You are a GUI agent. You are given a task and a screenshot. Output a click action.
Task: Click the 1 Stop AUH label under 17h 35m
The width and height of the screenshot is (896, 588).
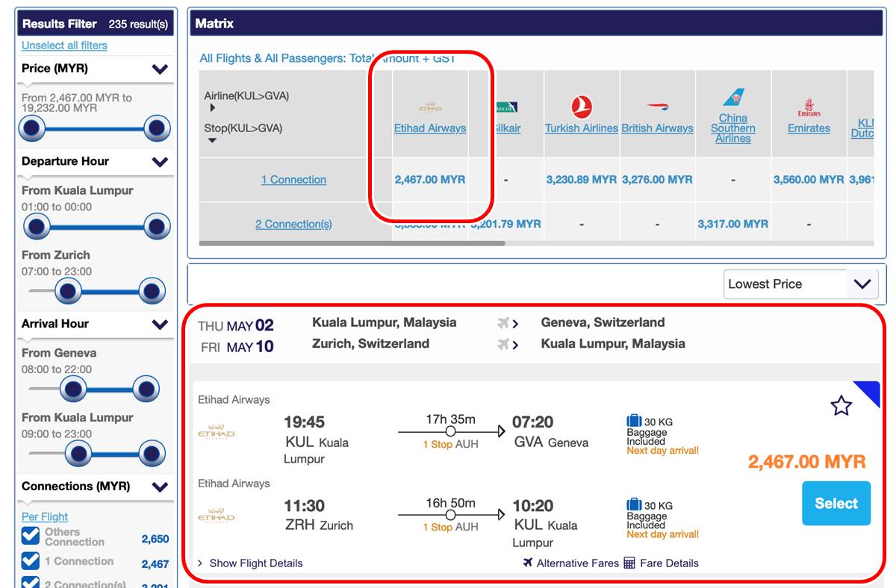pyautogui.click(x=451, y=444)
